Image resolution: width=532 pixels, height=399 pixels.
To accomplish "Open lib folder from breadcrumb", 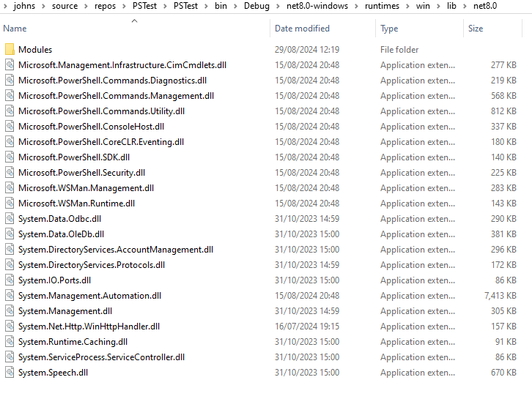I will 451,6.
